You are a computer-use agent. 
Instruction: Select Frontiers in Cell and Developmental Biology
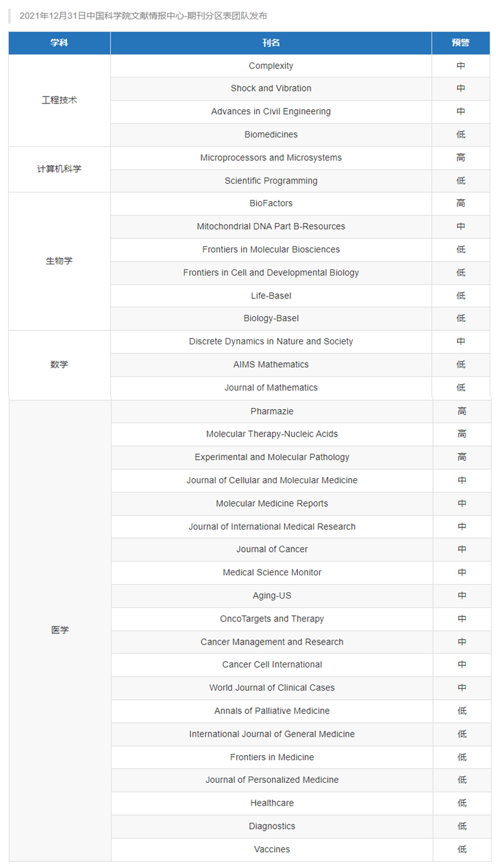pyautogui.click(x=271, y=273)
